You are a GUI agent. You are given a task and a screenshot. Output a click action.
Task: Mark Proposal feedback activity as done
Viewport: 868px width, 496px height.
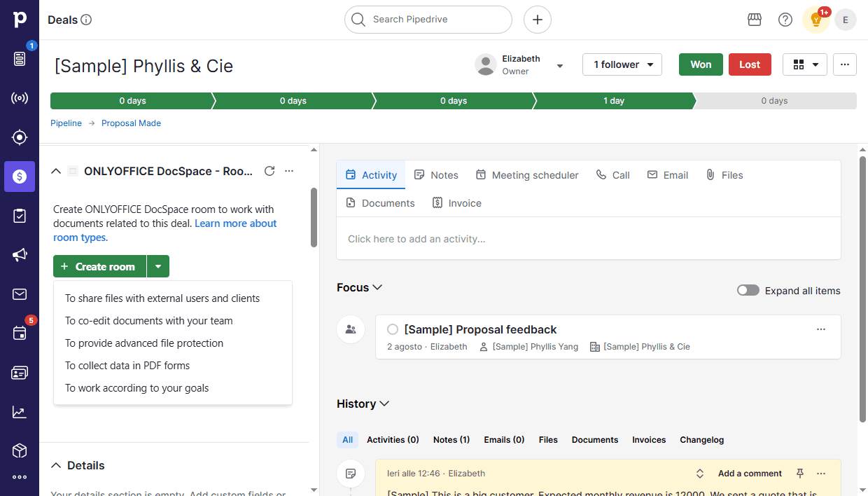tap(393, 329)
